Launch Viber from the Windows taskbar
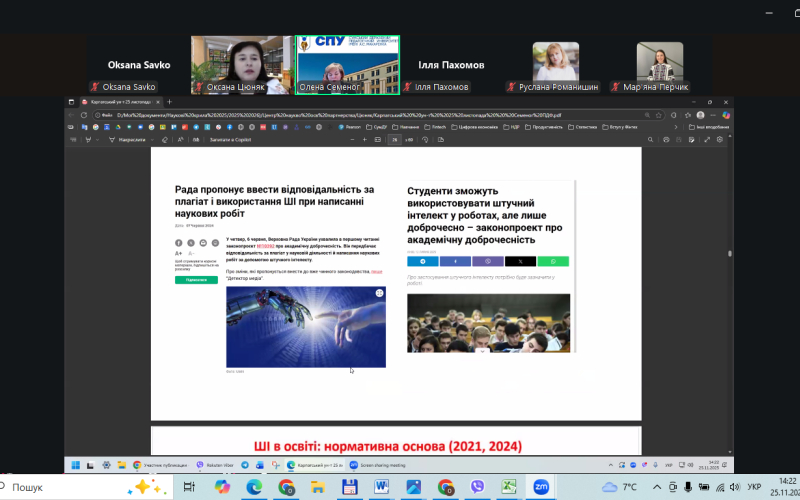This screenshot has height=500, width=800. (x=477, y=487)
